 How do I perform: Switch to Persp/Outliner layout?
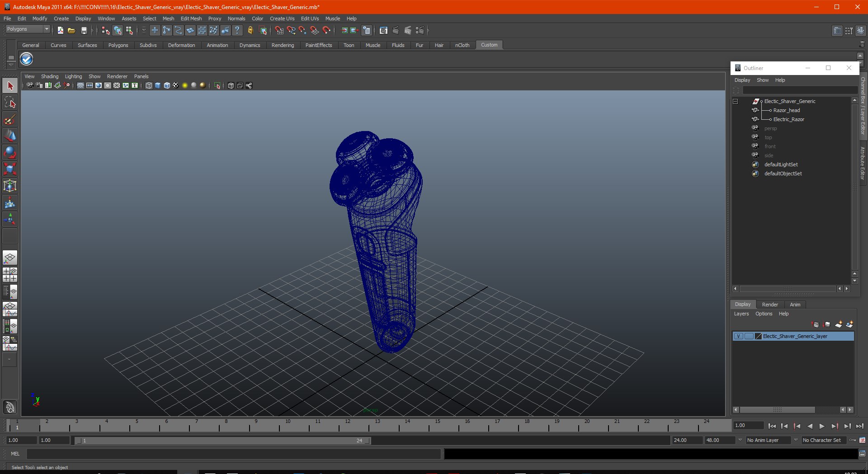10,291
